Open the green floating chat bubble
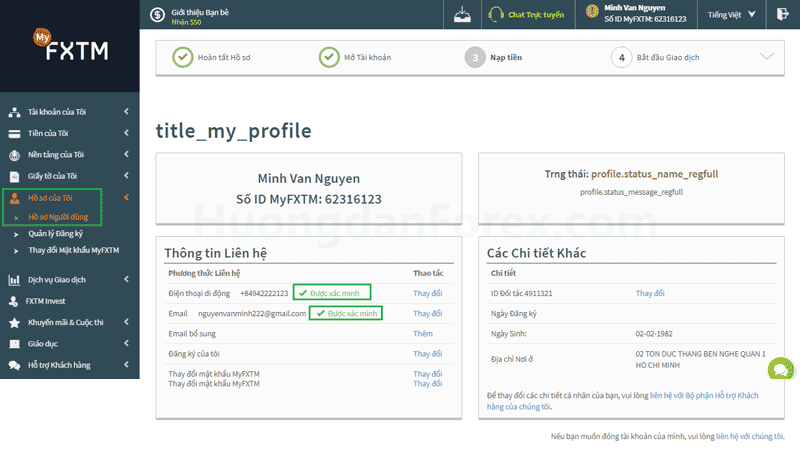The height and width of the screenshot is (454, 800). [x=781, y=369]
